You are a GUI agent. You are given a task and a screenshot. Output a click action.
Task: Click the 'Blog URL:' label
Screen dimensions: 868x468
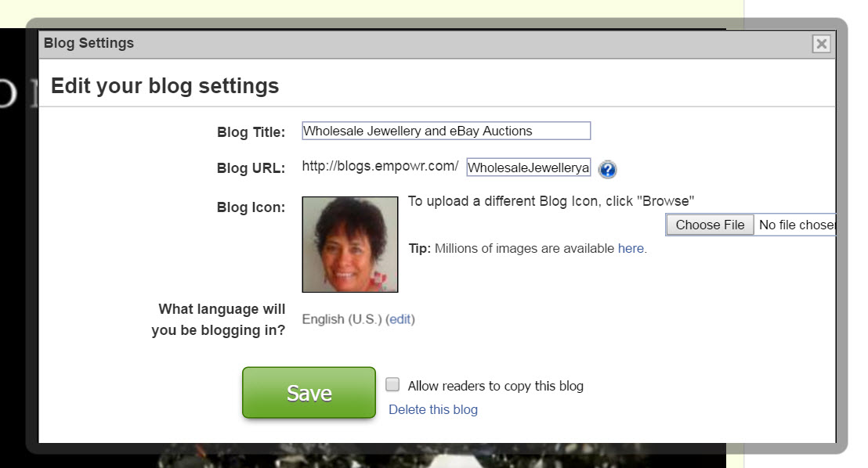pyautogui.click(x=251, y=168)
